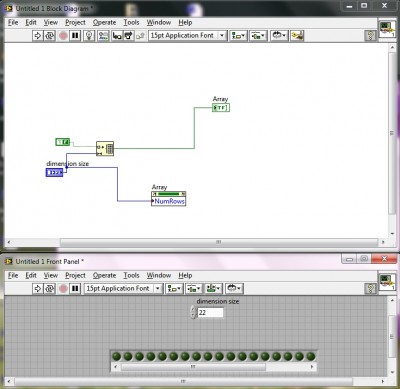Toggle last visible LED in boolean array

[x=311, y=356]
